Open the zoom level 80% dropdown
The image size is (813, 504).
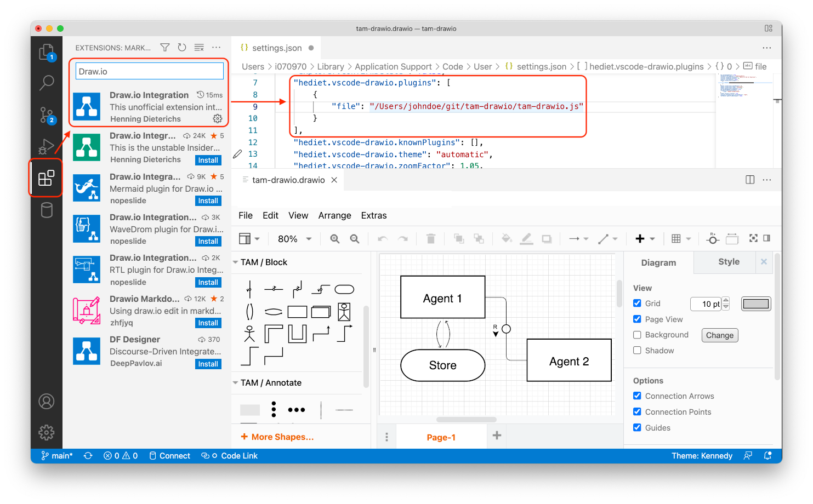pos(295,239)
